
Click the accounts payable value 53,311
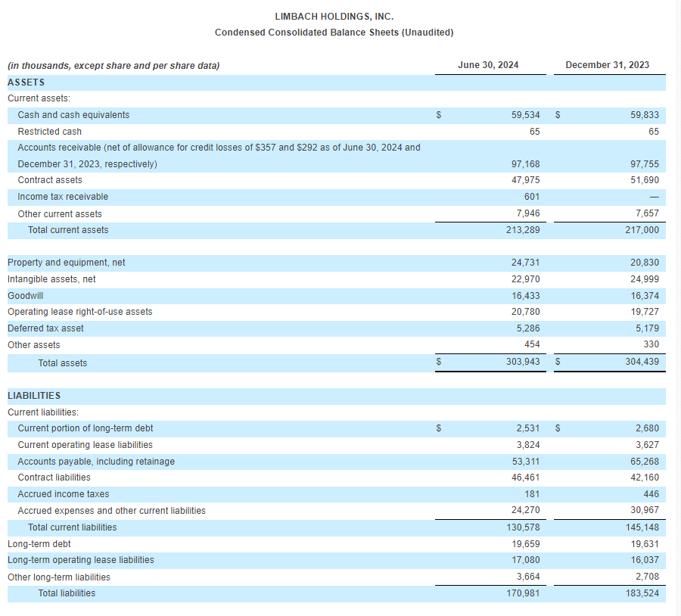tap(526, 462)
